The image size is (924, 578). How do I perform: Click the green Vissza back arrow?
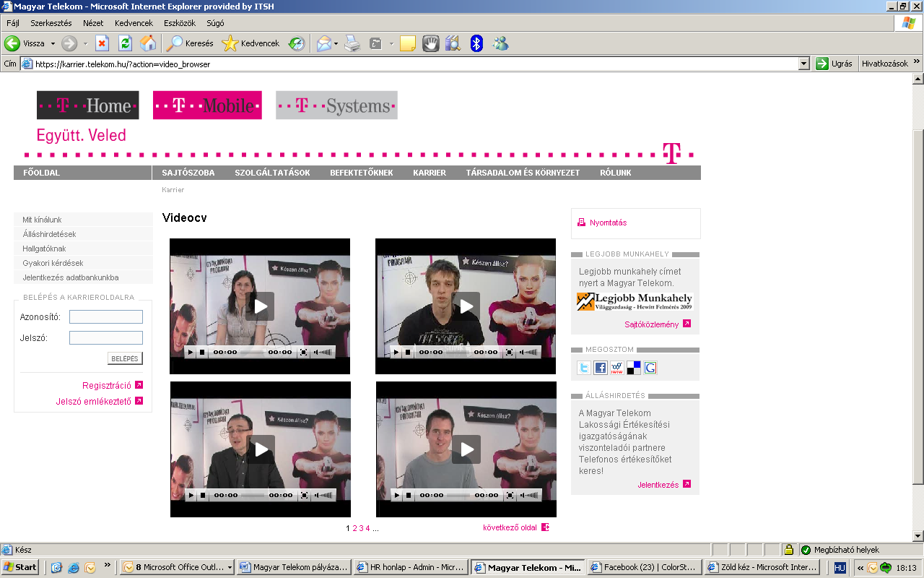(12, 43)
